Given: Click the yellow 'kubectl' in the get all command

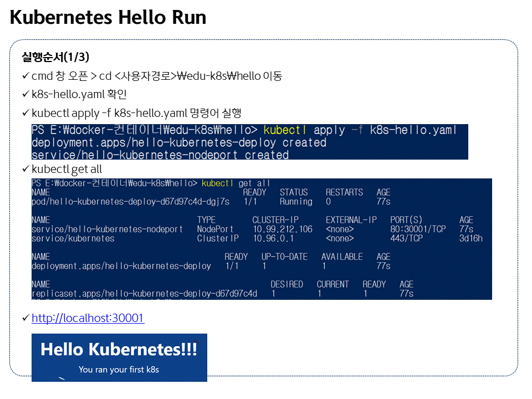Looking at the screenshot, I should click(x=217, y=183).
